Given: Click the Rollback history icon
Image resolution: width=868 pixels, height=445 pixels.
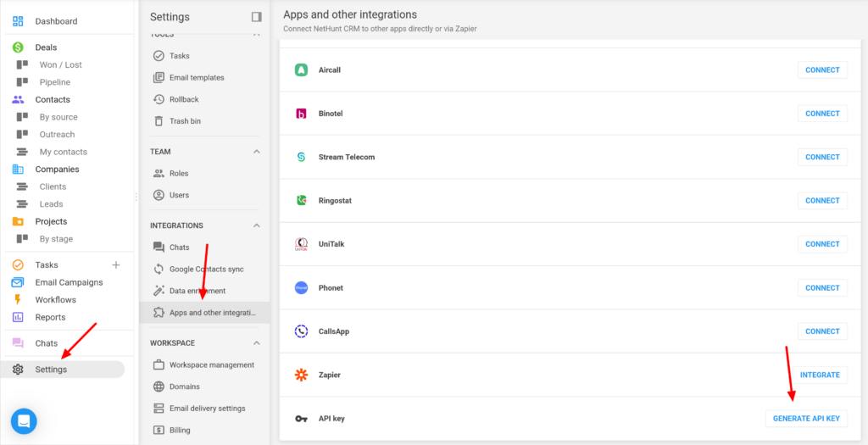Looking at the screenshot, I should click(159, 99).
